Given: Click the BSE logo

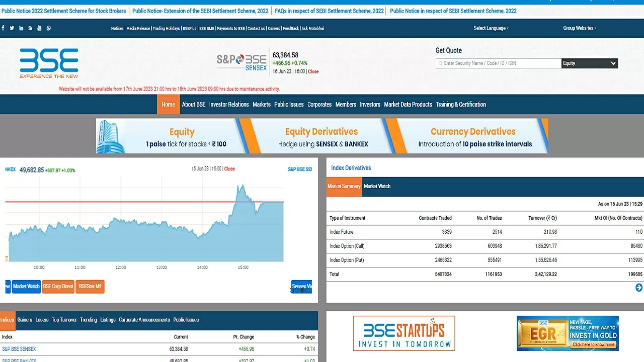Looking at the screenshot, I should [49, 63].
